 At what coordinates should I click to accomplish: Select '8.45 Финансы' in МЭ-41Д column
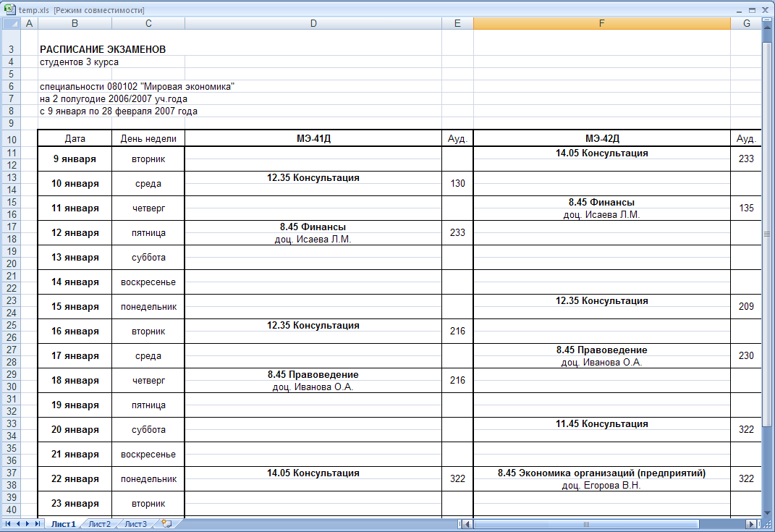[313, 227]
